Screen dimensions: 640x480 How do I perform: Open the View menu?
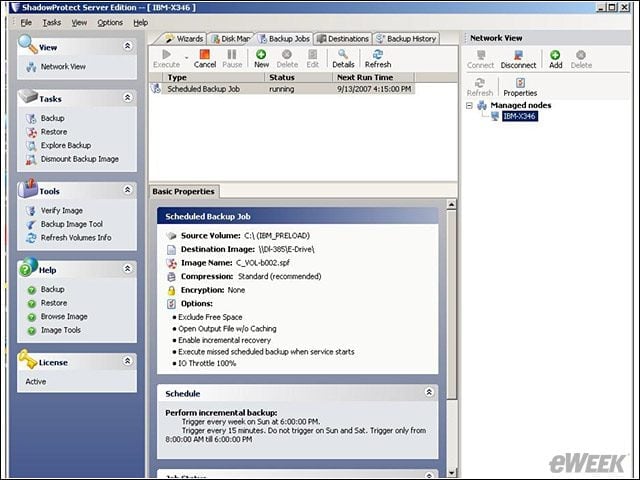(79, 22)
